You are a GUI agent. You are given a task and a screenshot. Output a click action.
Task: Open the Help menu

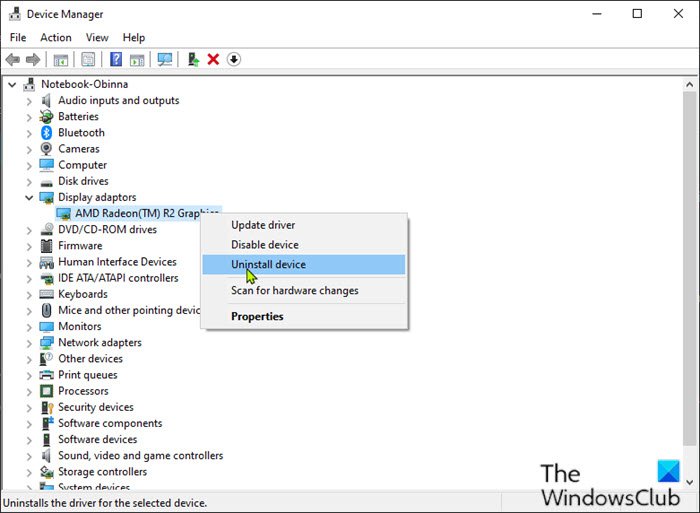pyautogui.click(x=133, y=38)
